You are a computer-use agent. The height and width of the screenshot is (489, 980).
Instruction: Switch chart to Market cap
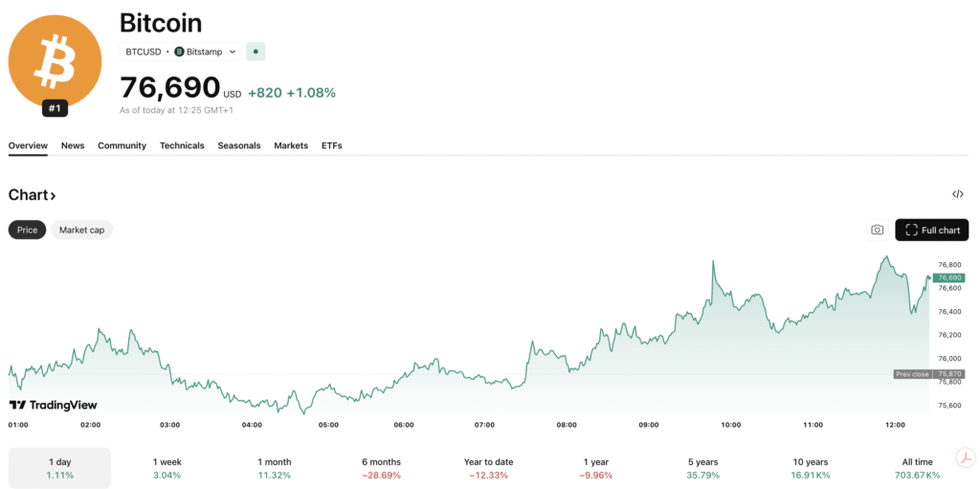point(81,230)
